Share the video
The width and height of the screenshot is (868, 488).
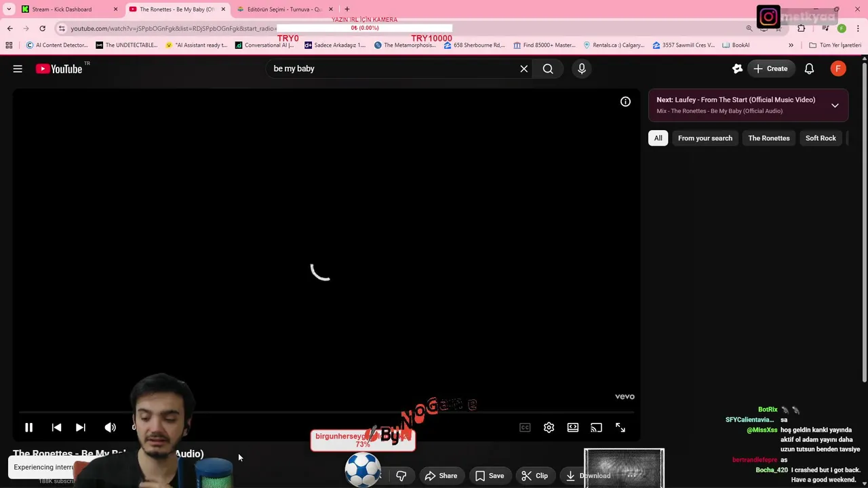point(441,476)
